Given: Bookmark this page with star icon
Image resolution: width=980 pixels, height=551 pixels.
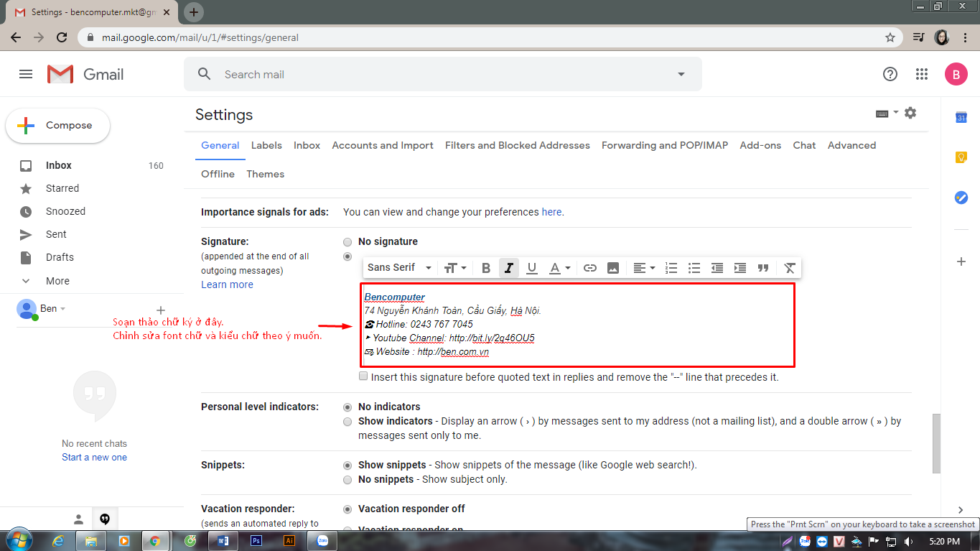Looking at the screenshot, I should tap(890, 37).
